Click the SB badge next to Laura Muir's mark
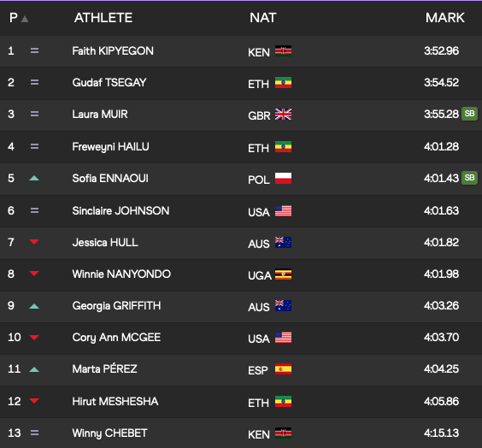 point(469,114)
